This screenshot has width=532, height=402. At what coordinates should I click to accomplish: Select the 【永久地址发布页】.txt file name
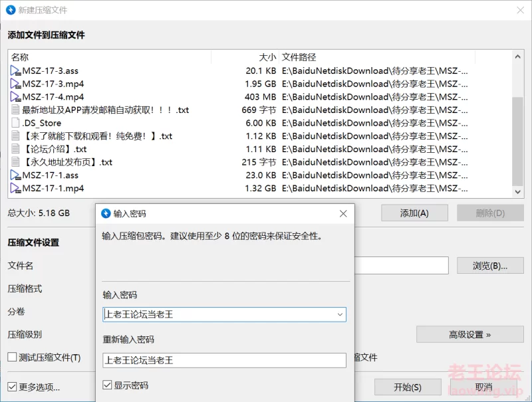coord(67,162)
